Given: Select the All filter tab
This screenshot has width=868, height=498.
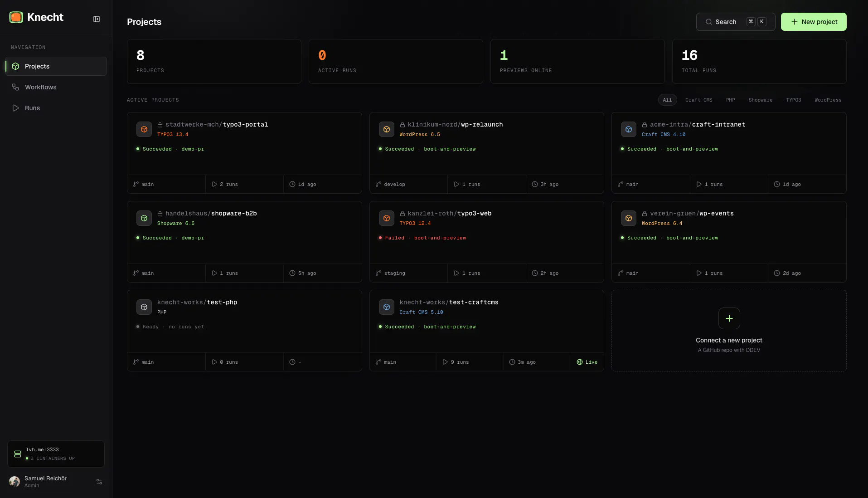Looking at the screenshot, I should pyautogui.click(x=667, y=100).
